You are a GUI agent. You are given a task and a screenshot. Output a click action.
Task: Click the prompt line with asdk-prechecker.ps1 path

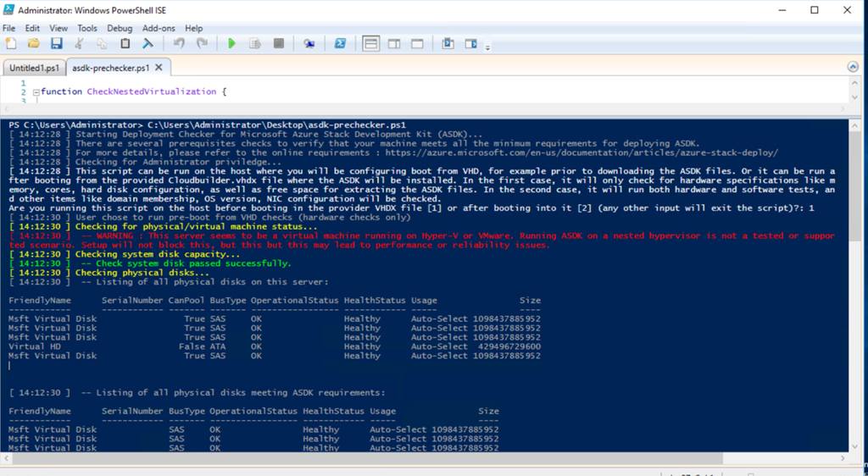click(x=207, y=125)
